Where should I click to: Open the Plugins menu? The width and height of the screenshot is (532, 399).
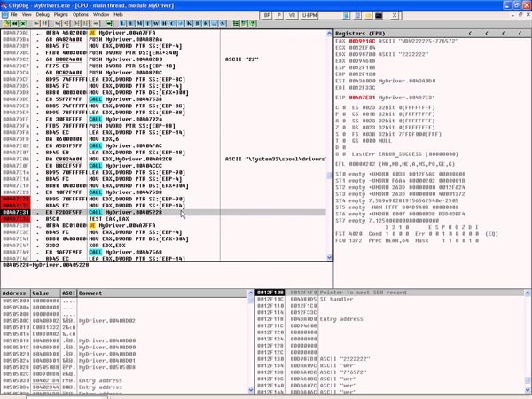(61, 14)
